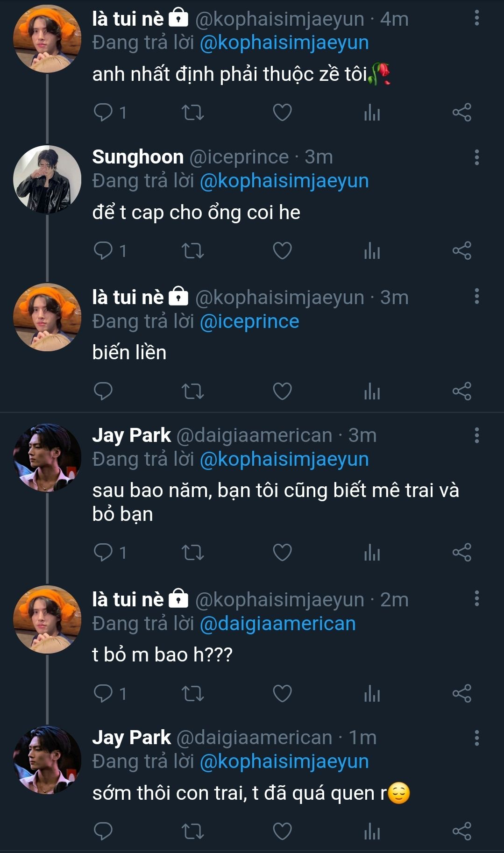Open Sunghoon's profile picture
The image size is (504, 853).
point(47,179)
